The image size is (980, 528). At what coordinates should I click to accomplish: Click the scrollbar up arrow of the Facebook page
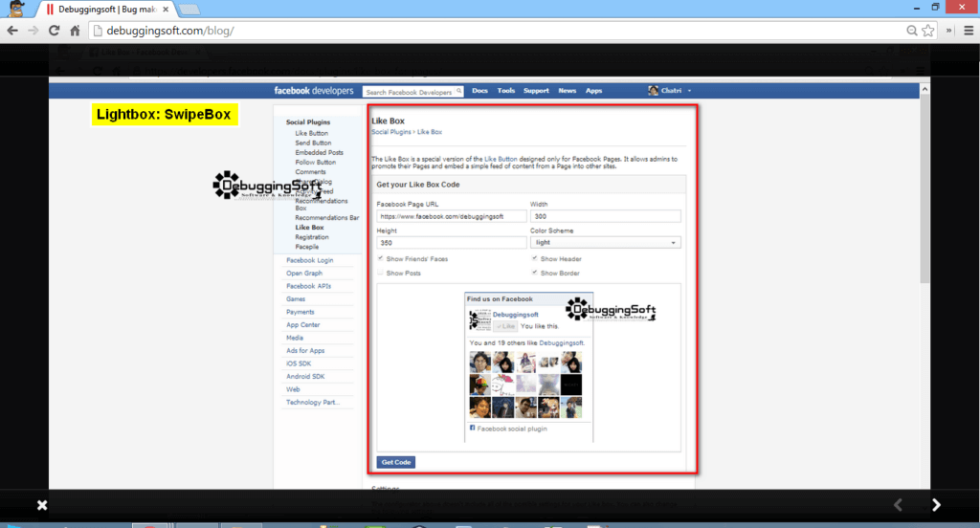[x=924, y=89]
